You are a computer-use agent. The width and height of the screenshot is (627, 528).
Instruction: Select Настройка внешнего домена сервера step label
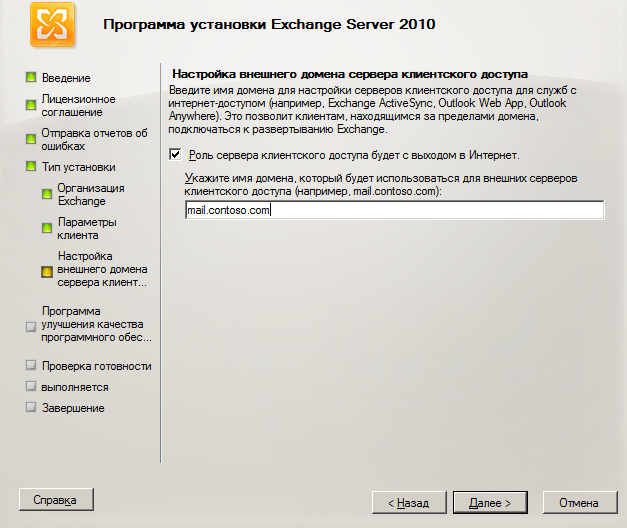tap(102, 269)
